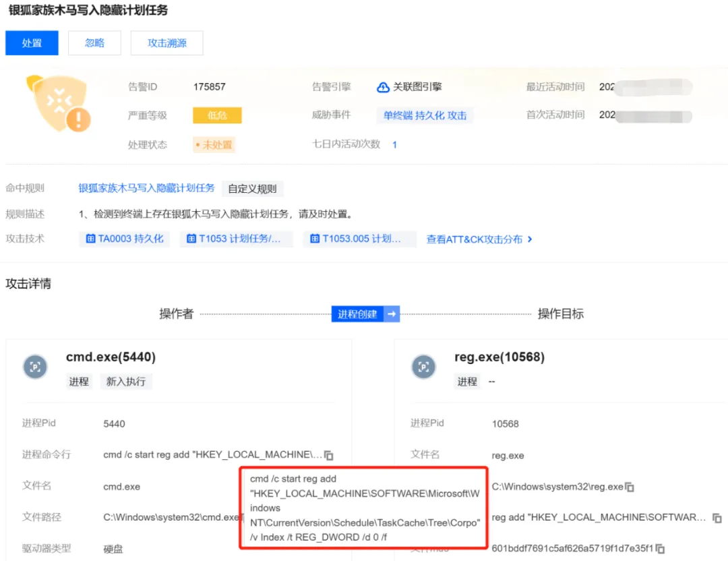Expand 查看ATT&CK攻击分布 link
Image resolution: width=728 pixels, height=561 pixels.
[x=479, y=239]
